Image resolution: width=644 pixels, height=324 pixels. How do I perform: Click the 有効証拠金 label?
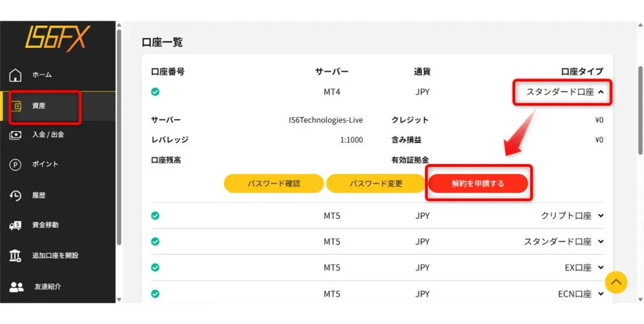(410, 160)
